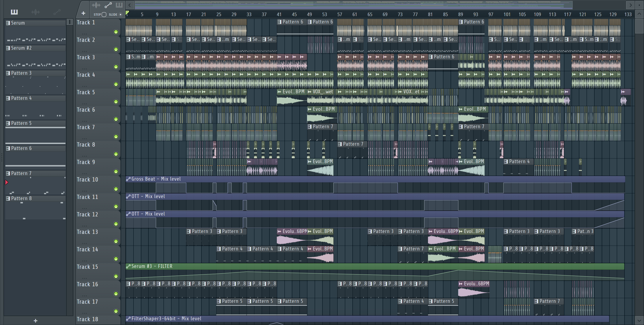Image resolution: width=644 pixels, height=325 pixels.
Task: Select the Track 18 header
Action: point(98,320)
